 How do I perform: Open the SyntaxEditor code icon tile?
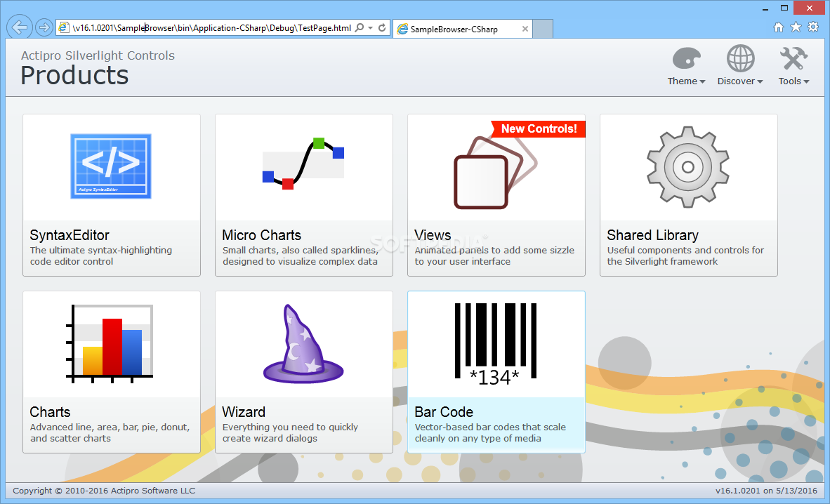coord(111,166)
